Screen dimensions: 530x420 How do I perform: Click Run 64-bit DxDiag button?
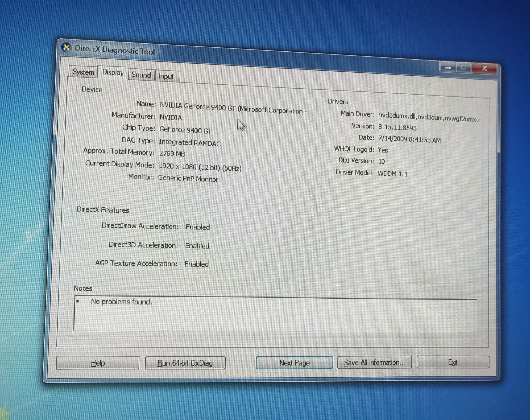point(185,363)
